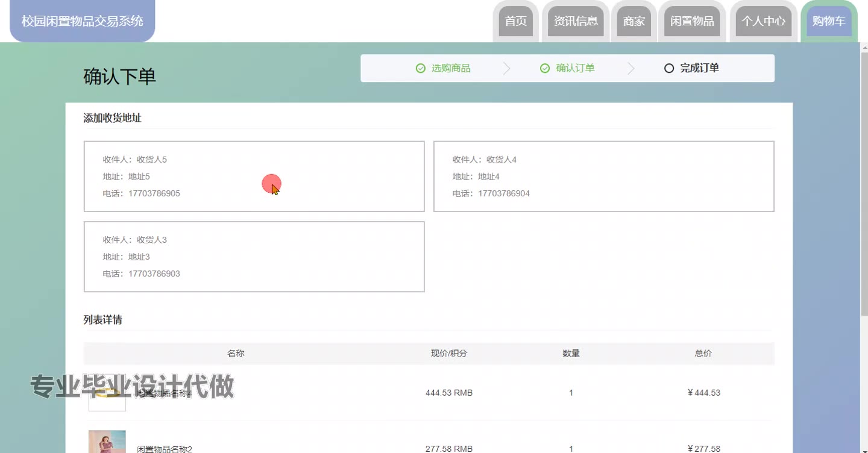Click phone number 17703786905
868x453 pixels.
[x=154, y=193]
